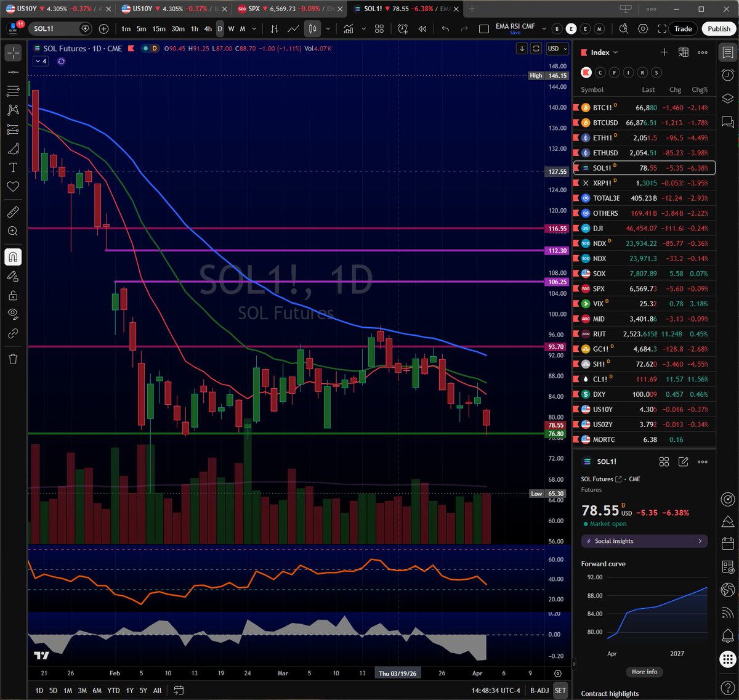739x700 pixels.
Task: Switch watchlist to advanced view
Action: (x=683, y=52)
